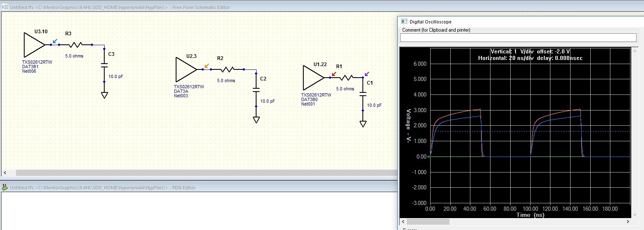Click R2 '5.0 ohms' value text
This screenshot has width=644, height=230.
click(x=226, y=80)
